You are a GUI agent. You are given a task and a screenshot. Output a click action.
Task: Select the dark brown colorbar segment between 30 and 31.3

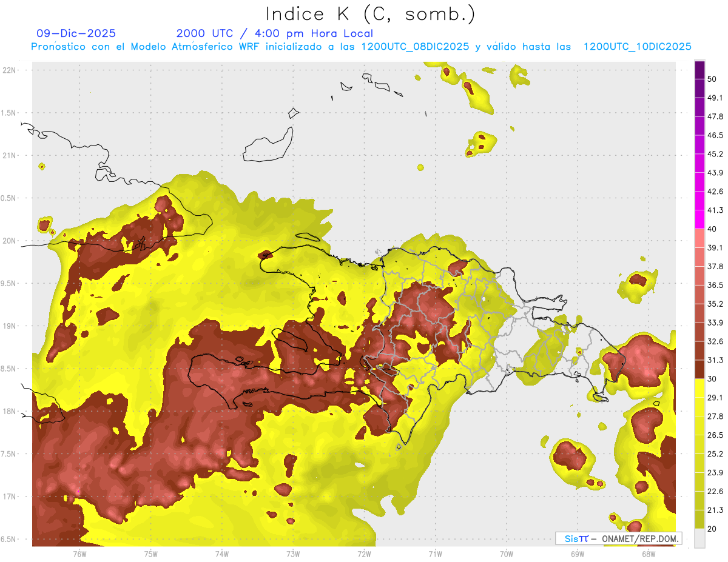point(699,369)
